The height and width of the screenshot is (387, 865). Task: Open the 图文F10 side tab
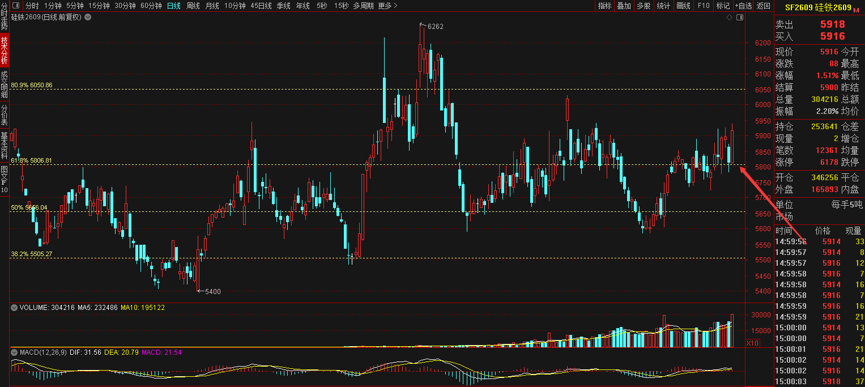(x=4, y=179)
